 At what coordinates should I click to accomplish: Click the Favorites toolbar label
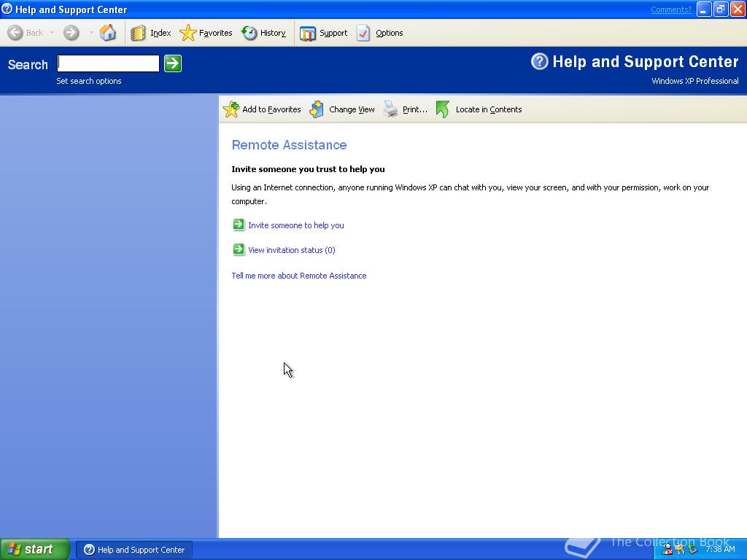(x=216, y=33)
